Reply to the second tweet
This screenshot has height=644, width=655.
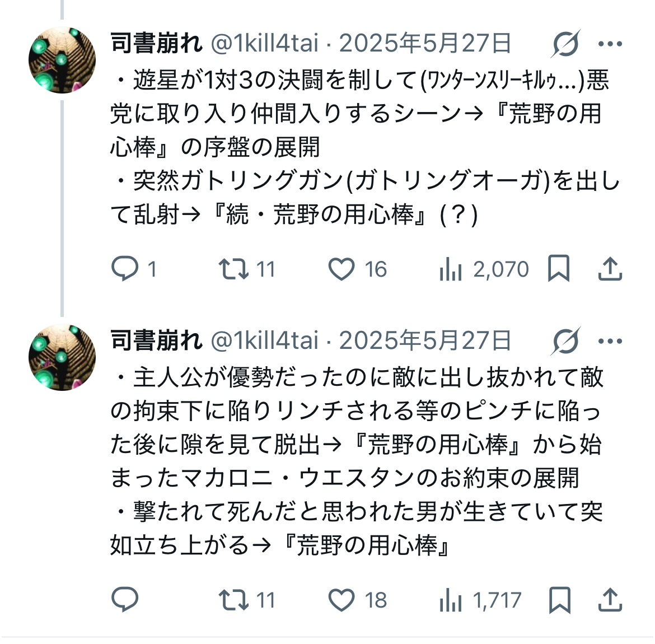(125, 600)
